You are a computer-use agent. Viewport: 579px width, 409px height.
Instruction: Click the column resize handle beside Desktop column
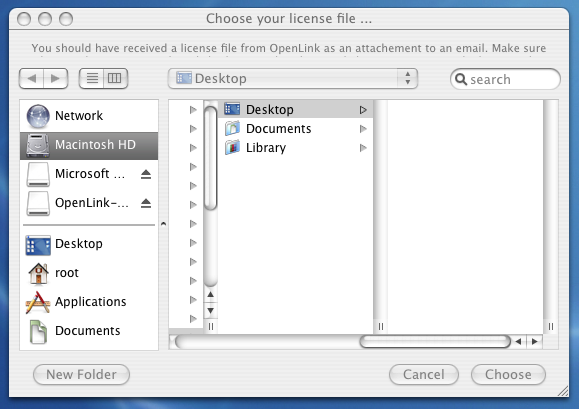pos(381,326)
